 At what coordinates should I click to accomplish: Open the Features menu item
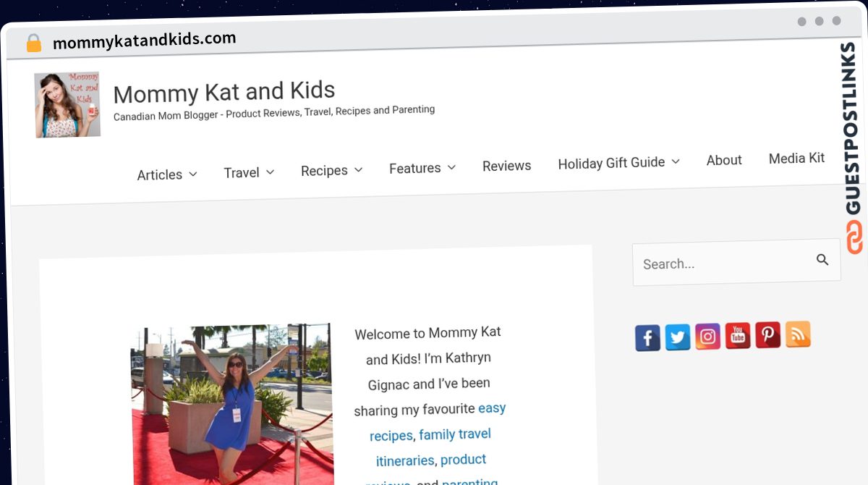point(415,168)
